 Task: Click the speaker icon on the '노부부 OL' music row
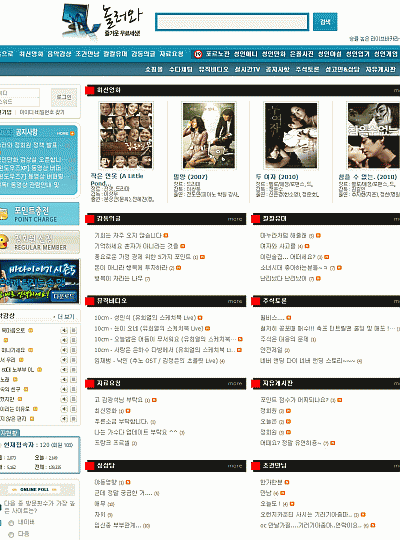point(64,370)
